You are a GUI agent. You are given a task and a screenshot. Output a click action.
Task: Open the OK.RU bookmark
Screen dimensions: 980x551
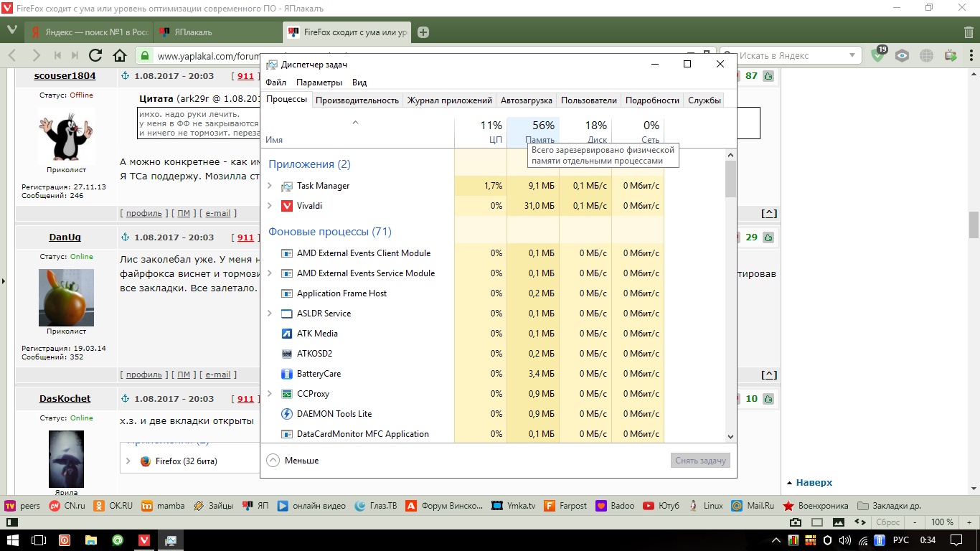(x=113, y=506)
